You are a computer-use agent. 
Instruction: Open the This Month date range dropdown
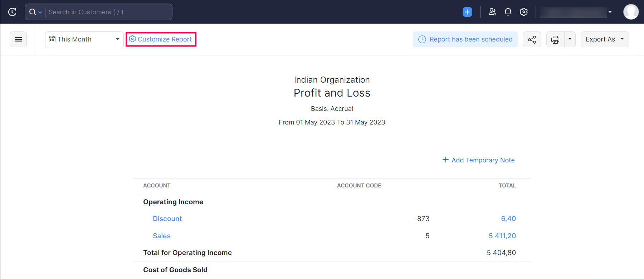click(84, 39)
